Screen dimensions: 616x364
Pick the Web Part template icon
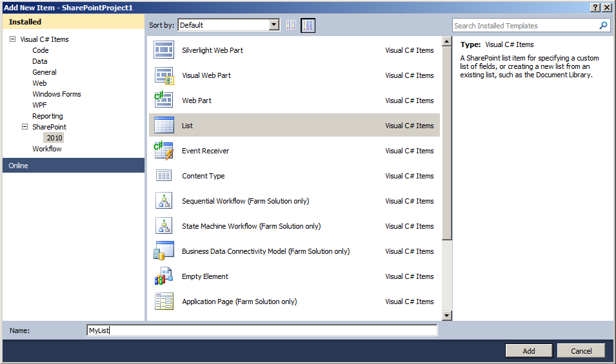164,100
